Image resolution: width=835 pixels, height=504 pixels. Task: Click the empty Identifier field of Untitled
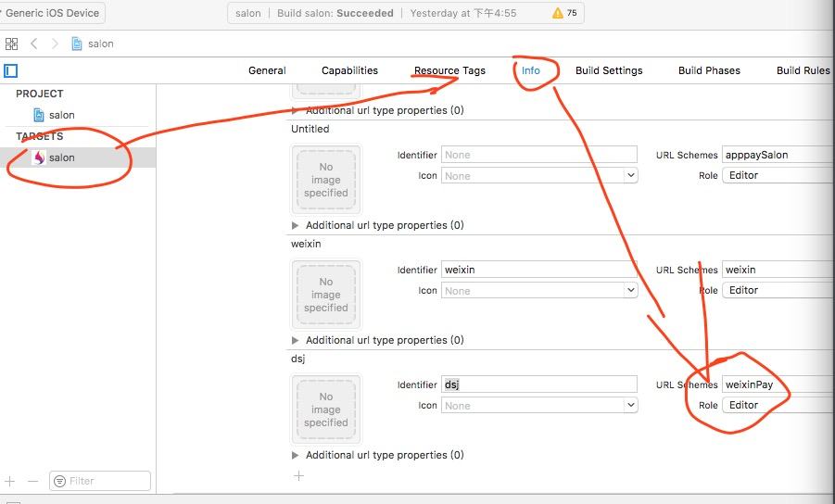click(539, 155)
